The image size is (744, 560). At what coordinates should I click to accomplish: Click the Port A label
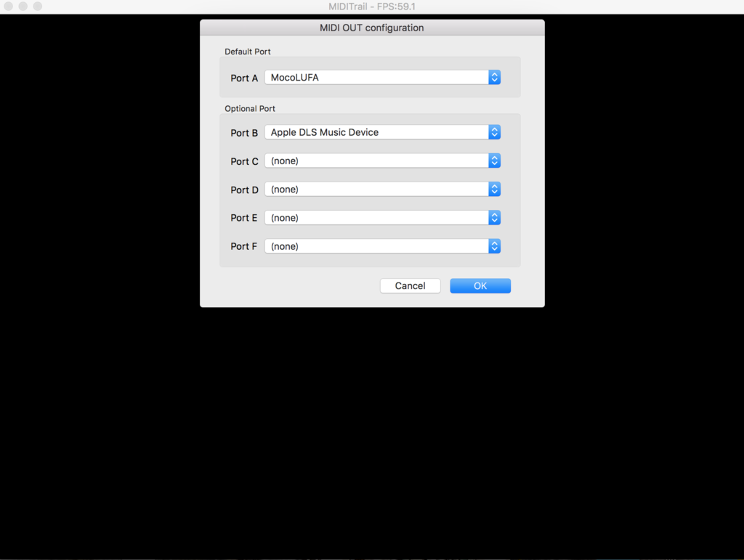point(244,78)
